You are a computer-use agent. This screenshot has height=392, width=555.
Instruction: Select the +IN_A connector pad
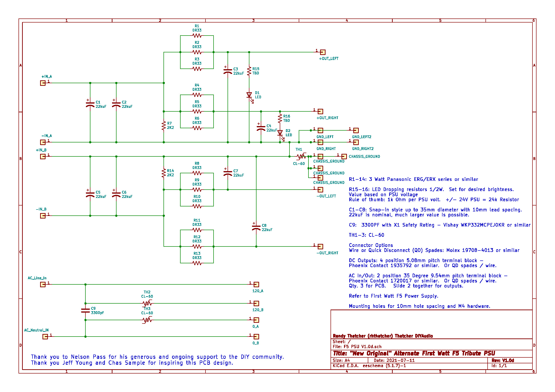[x=43, y=83]
